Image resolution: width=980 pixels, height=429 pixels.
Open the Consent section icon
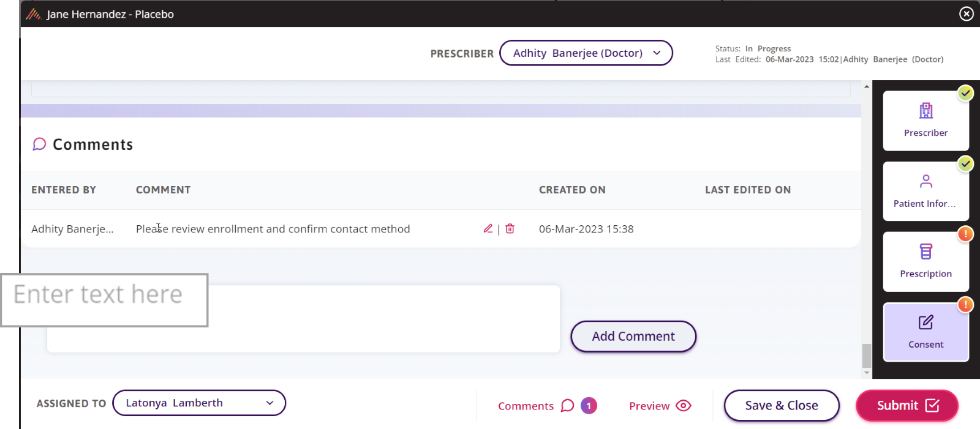(x=925, y=323)
